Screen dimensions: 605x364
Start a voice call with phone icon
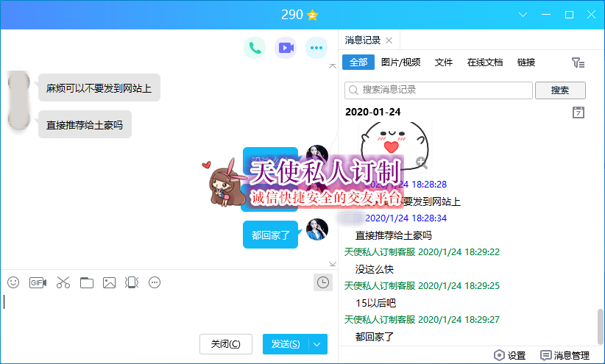(x=255, y=49)
